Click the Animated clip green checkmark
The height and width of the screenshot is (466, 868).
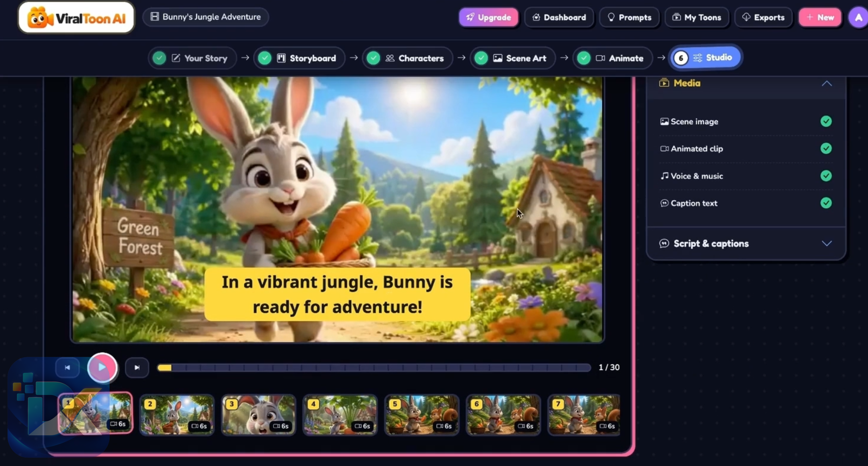tap(826, 148)
